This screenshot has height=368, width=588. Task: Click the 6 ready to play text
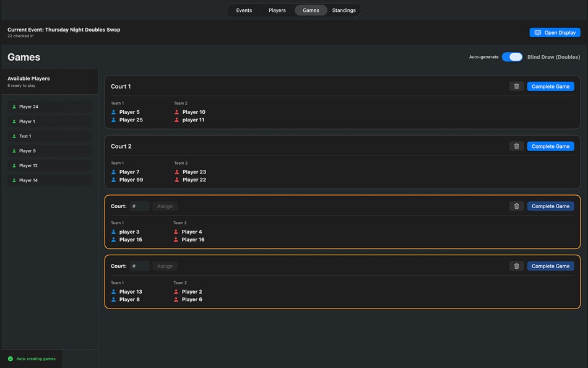click(x=22, y=85)
